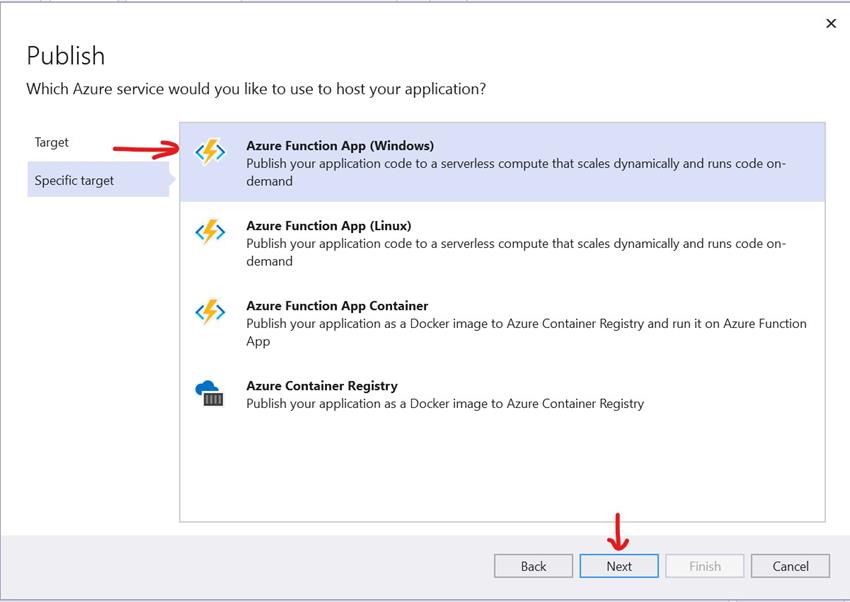Click the Azure Function App Container icon
This screenshot has width=850, height=602.
tap(210, 313)
